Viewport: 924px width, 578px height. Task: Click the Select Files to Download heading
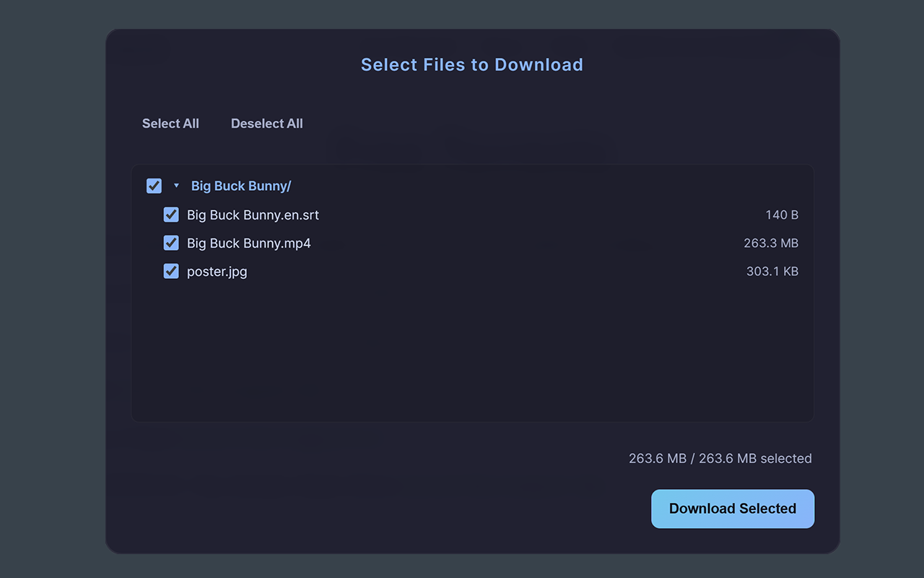click(x=472, y=64)
